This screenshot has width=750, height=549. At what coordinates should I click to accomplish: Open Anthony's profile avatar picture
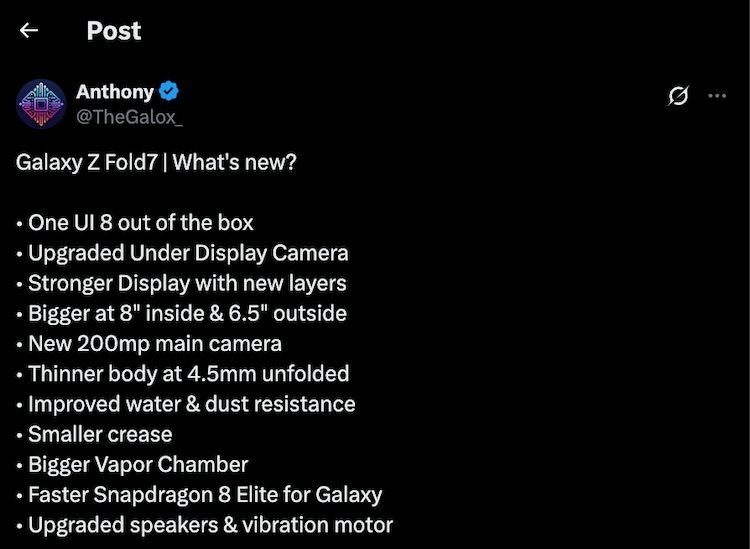[x=41, y=103]
